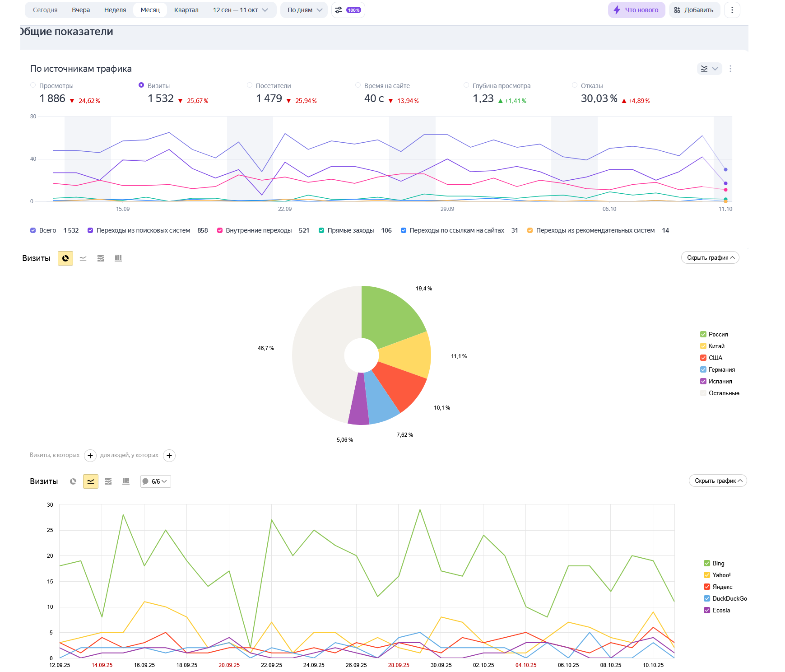Open the 6/6 series selector dropdown
The width and height of the screenshot is (785, 672).
(x=155, y=481)
